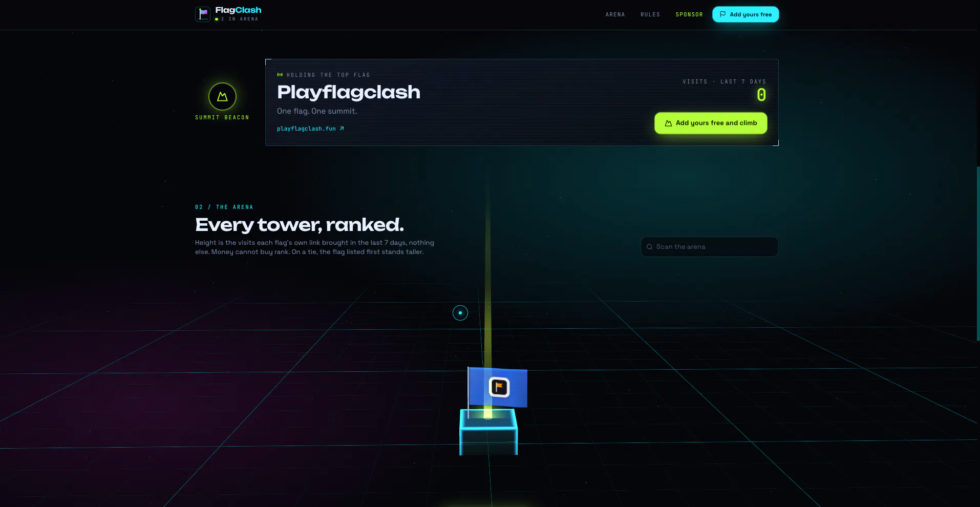Click the circular target marker in arena
This screenshot has height=507, width=980.
click(x=460, y=313)
